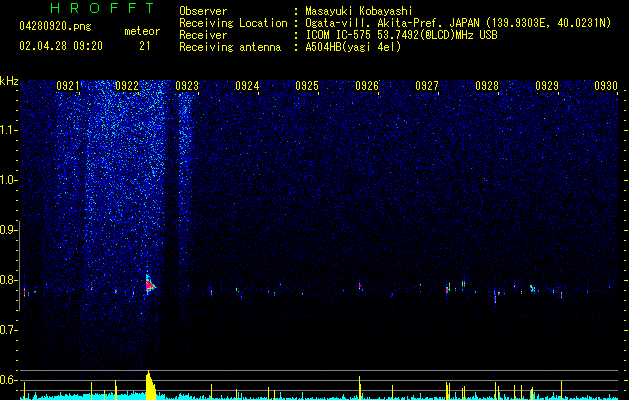The image size is (629, 400).
Task: Click the 0.9 kHz axis label
Action: (9, 230)
